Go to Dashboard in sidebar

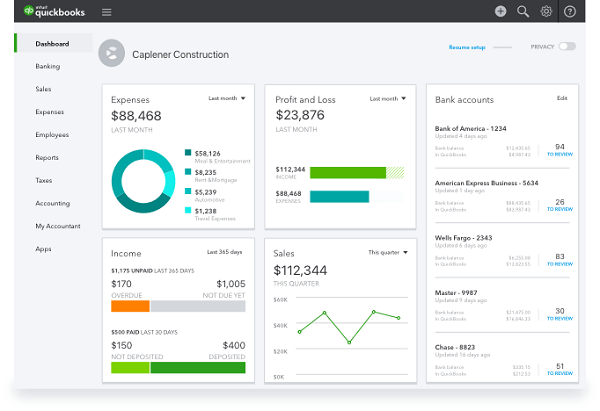pos(52,44)
